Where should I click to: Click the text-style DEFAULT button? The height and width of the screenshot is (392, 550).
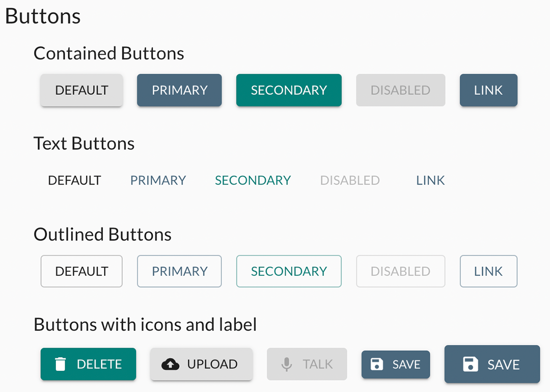pyautogui.click(x=74, y=180)
